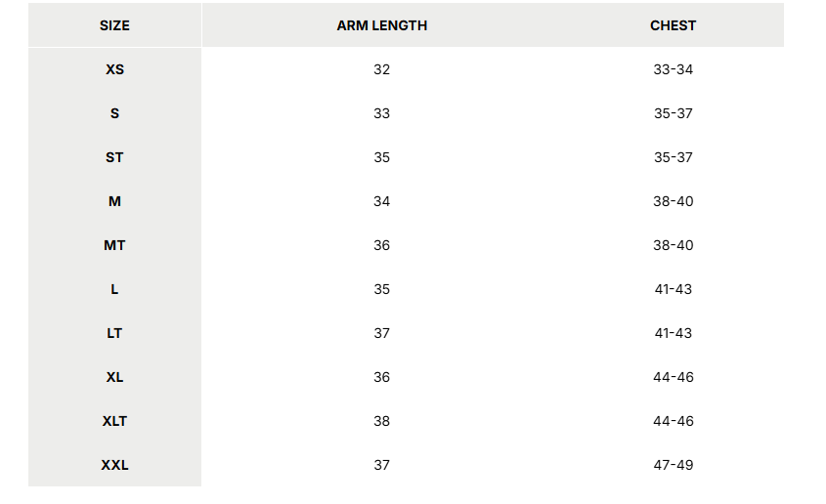Click chest measurement 47-49
Image resolution: width=826 pixels, height=504 pixels.
673,465
